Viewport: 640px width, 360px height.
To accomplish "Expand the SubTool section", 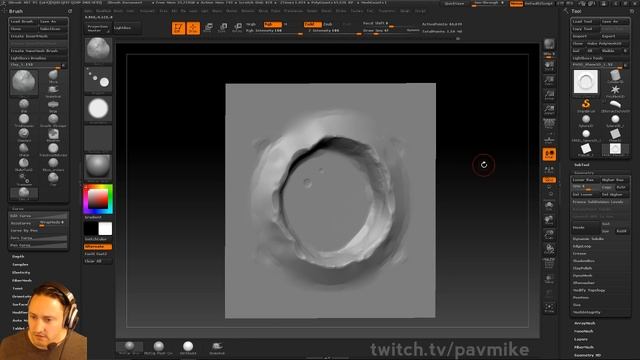I will [582, 164].
